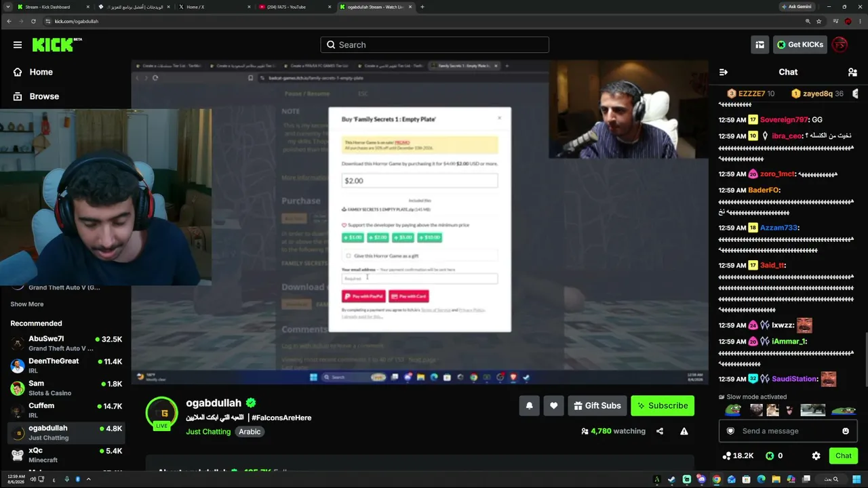The height and width of the screenshot is (488, 868).
Task: Open DeenTheGreat recommended channel
Action: 66,366
